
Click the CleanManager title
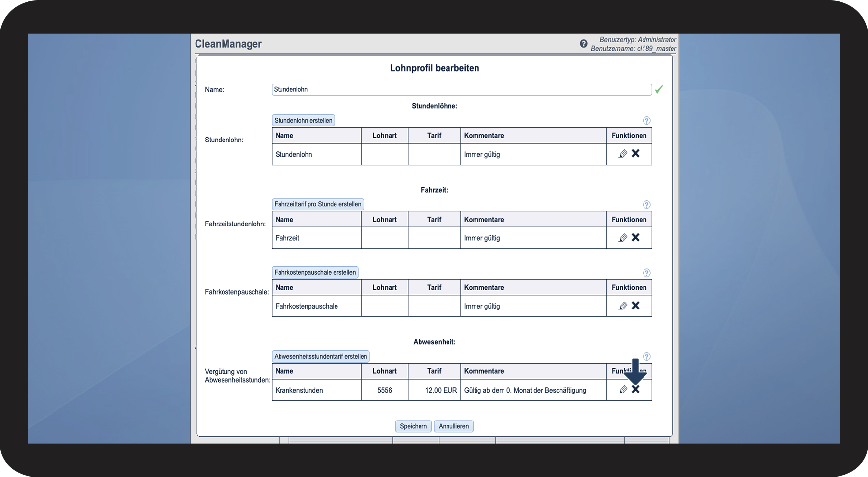[x=228, y=44]
